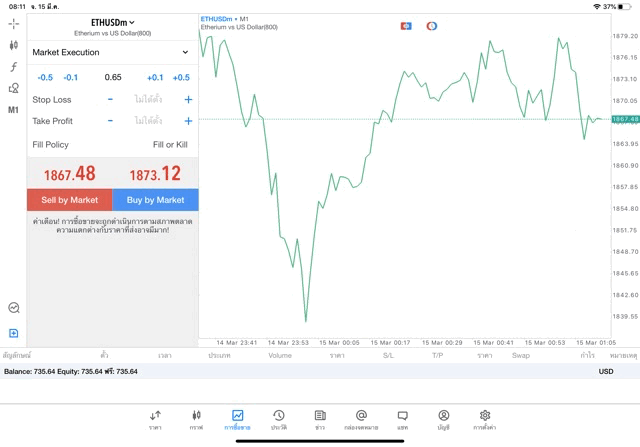Click the red-blue circular chart icon

432,26
